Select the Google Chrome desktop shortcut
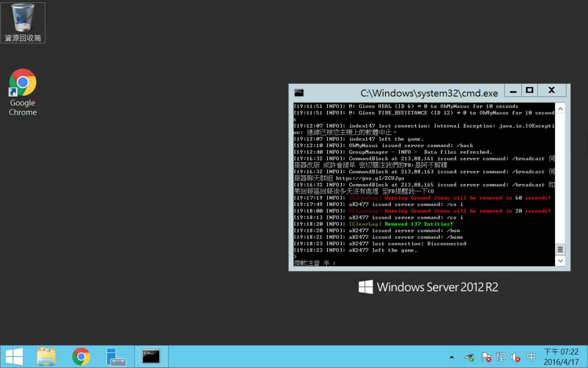Viewport: 588px width, 368px height. (x=23, y=92)
